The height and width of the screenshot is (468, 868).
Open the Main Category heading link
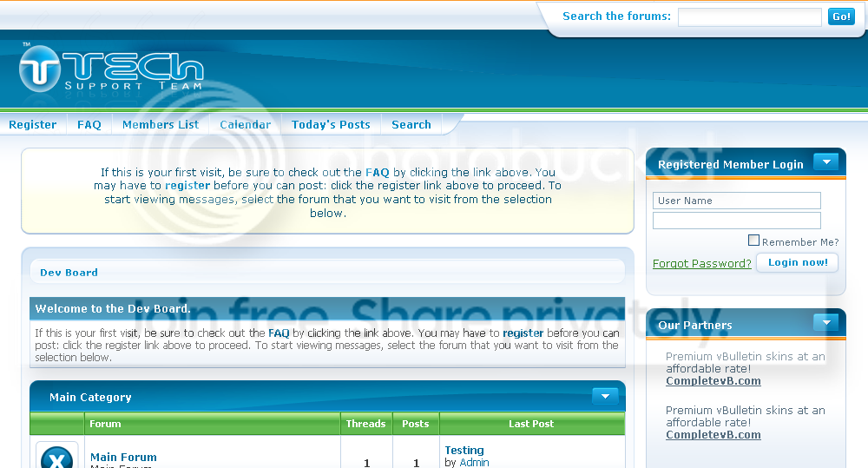90,397
